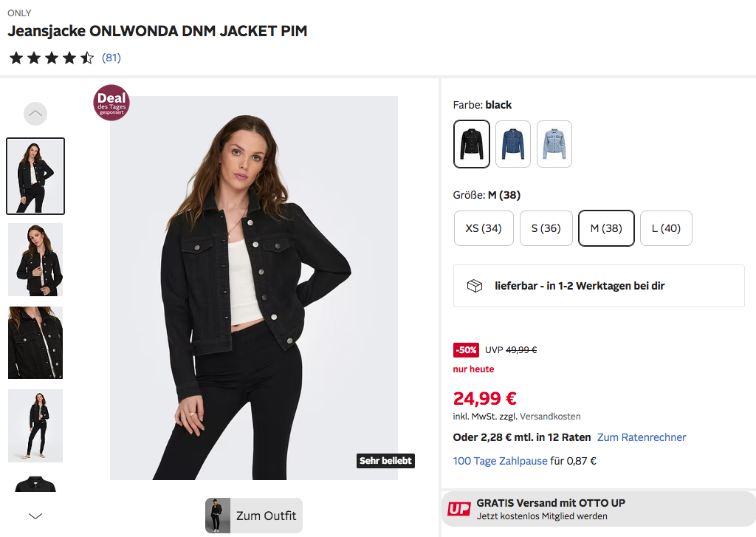The height and width of the screenshot is (537, 756).
Task: Select the dark blue denim color swatch
Action: [x=513, y=144]
